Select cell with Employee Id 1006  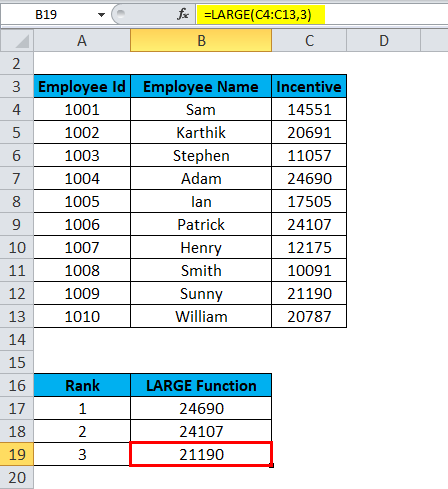tap(82, 224)
